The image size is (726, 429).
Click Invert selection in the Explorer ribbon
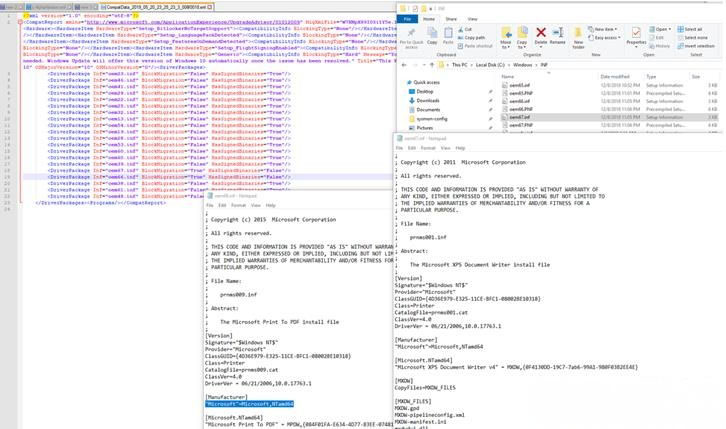tap(696, 46)
